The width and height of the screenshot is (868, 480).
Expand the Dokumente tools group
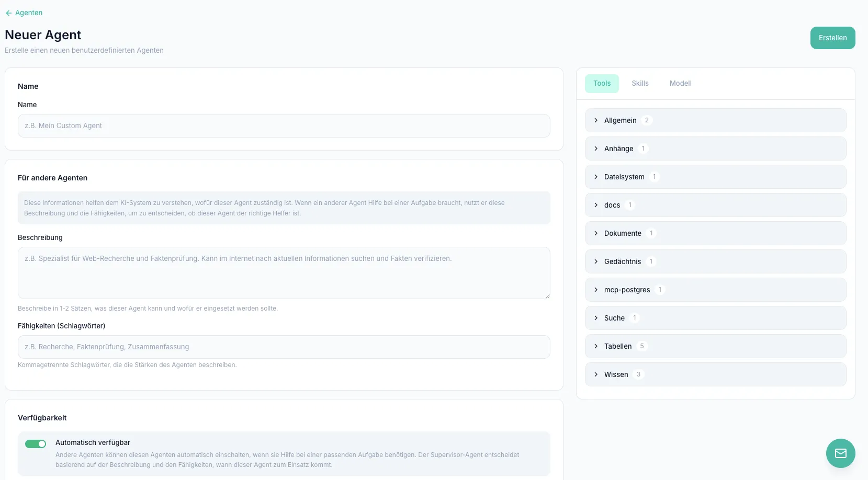pos(715,233)
